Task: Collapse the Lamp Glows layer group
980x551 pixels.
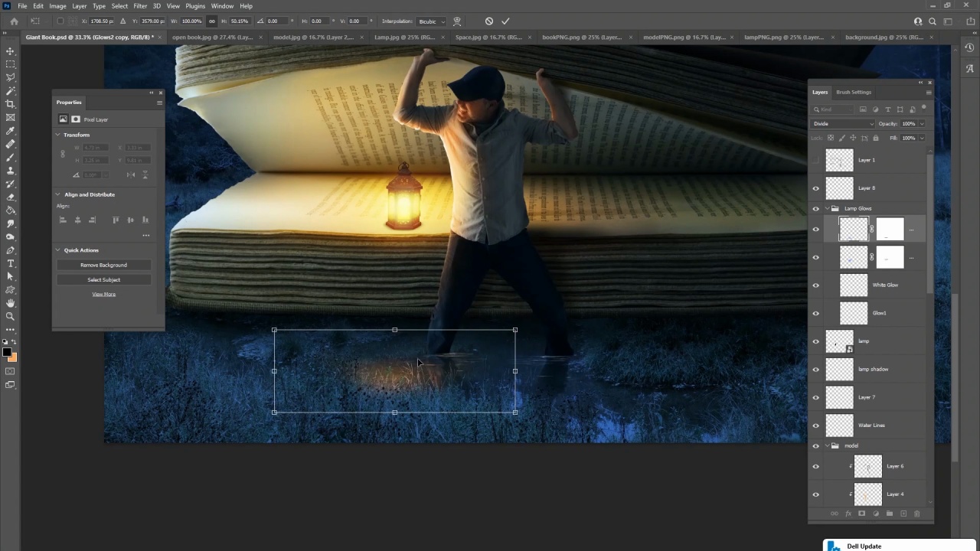Action: (827, 208)
